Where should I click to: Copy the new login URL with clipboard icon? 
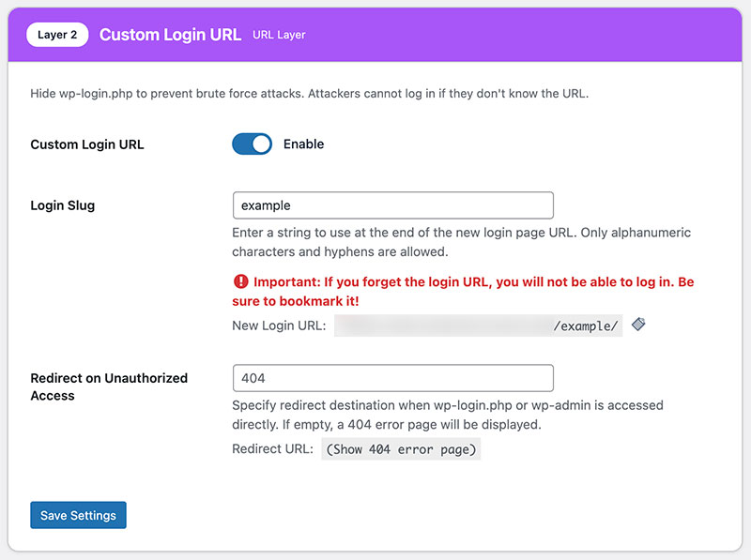tap(638, 325)
